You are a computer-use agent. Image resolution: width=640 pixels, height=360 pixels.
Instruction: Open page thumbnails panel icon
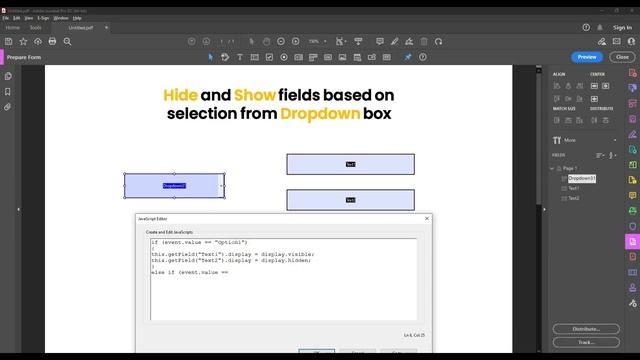click(x=8, y=76)
